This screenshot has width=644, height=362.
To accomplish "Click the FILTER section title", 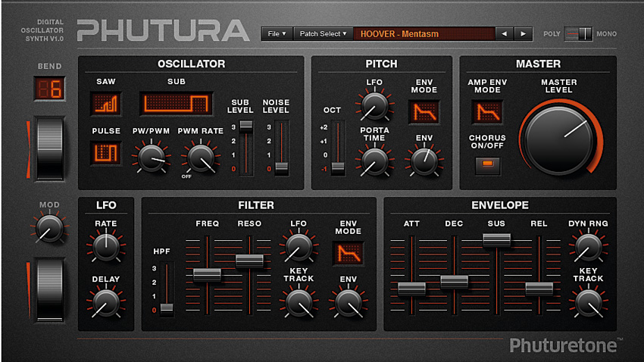I will (256, 205).
